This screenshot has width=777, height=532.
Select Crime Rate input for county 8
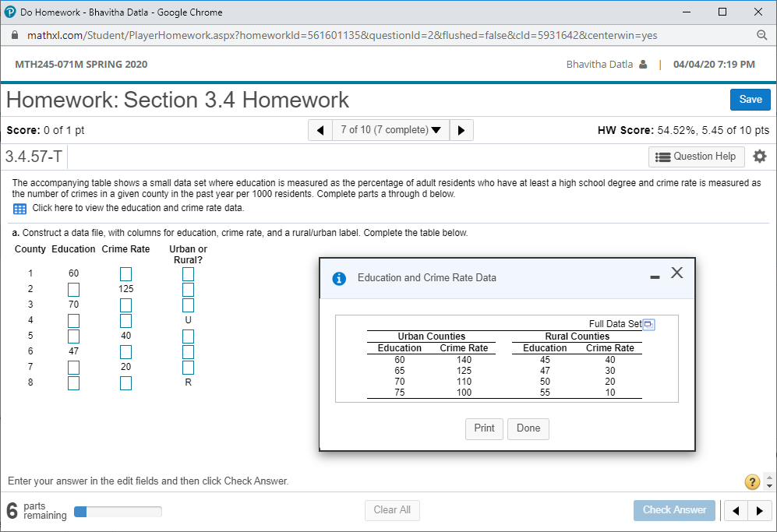[x=126, y=383]
